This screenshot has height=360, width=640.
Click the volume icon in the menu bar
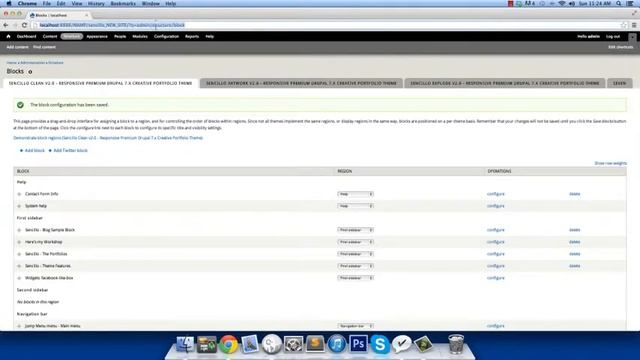572,4
